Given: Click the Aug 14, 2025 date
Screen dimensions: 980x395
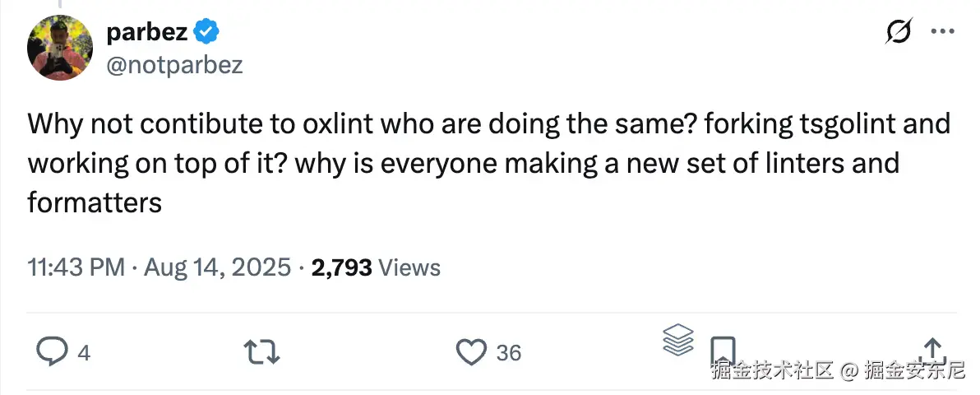Looking at the screenshot, I should click(x=217, y=267).
